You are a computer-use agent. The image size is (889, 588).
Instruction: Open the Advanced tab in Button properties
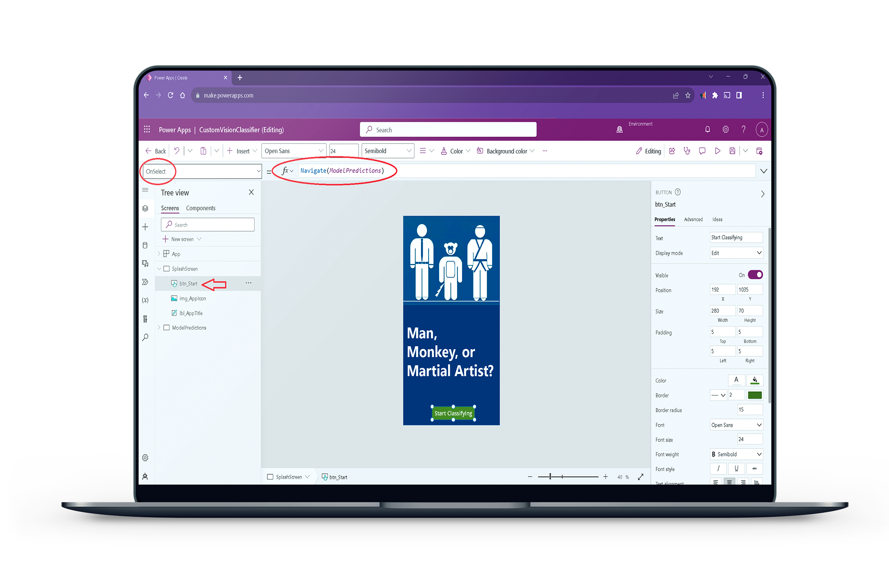point(693,220)
